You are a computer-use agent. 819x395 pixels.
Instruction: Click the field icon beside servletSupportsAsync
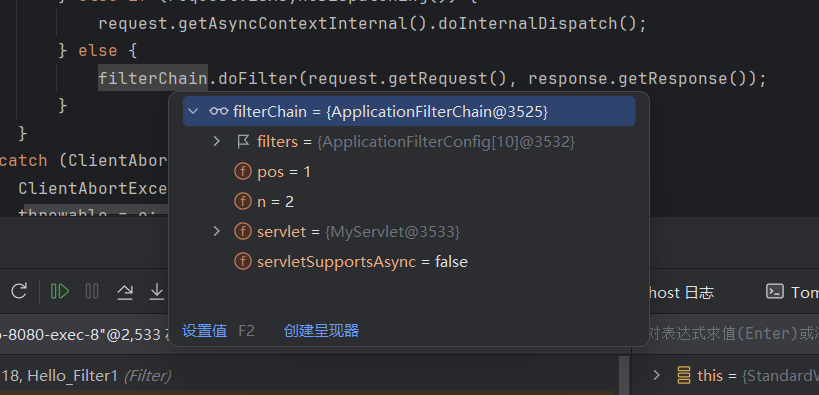(243, 261)
